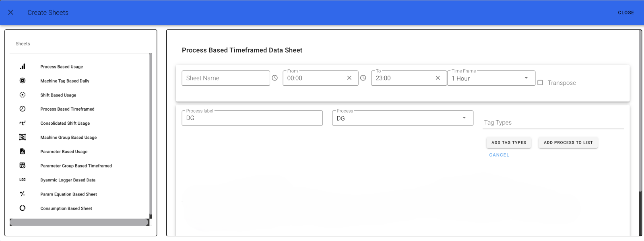Image resolution: width=644 pixels, height=241 pixels.
Task: Click the Machine Group Based Usage icon
Action: click(23, 137)
